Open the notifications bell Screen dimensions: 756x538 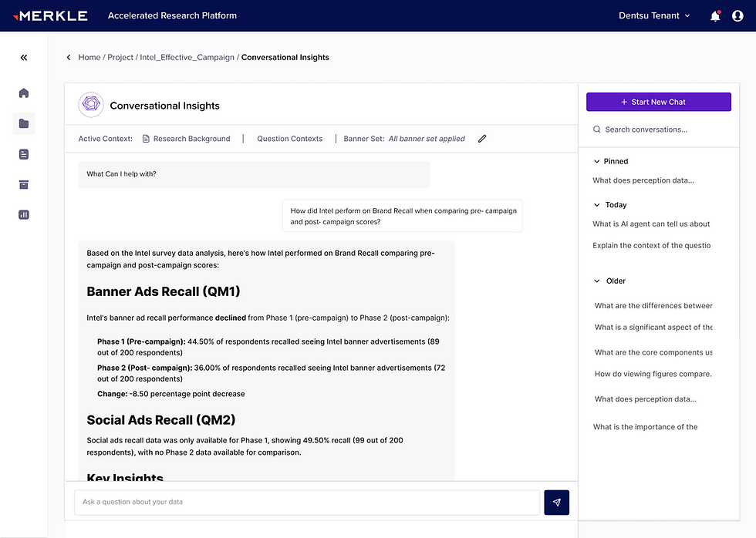pyautogui.click(x=715, y=16)
